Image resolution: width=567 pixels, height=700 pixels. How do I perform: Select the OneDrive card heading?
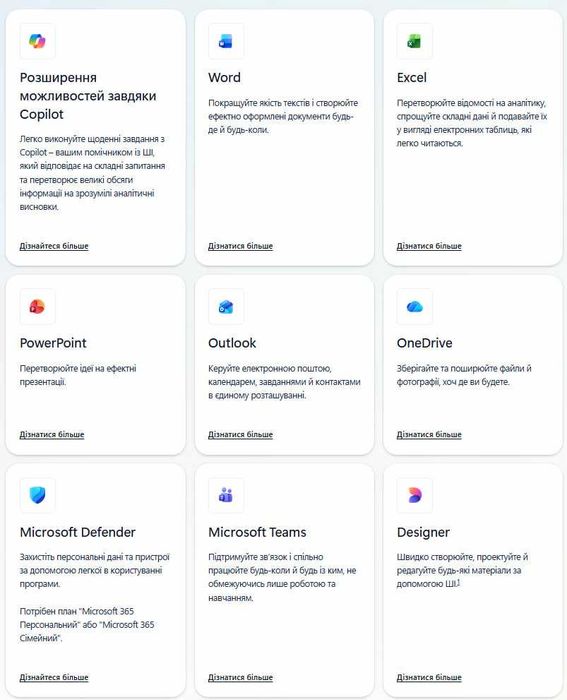(x=425, y=343)
